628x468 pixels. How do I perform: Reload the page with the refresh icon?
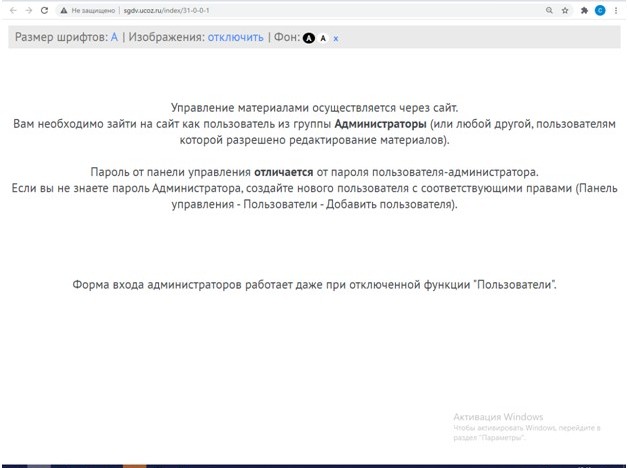44,10
